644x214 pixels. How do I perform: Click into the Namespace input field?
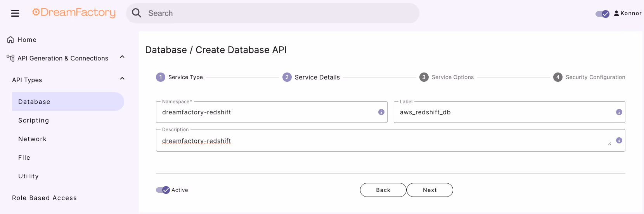click(268, 112)
